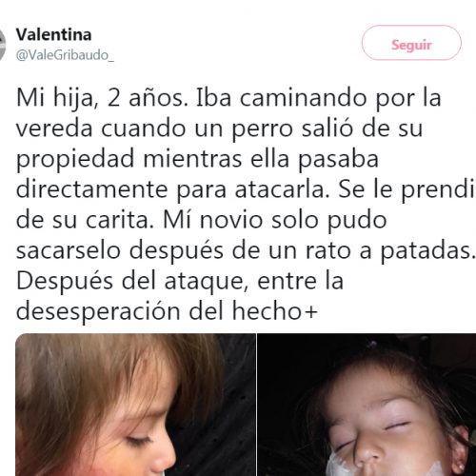Click the word 'hecho+' ending the tweet
Screen dimensions: 476x476
(x=275, y=311)
